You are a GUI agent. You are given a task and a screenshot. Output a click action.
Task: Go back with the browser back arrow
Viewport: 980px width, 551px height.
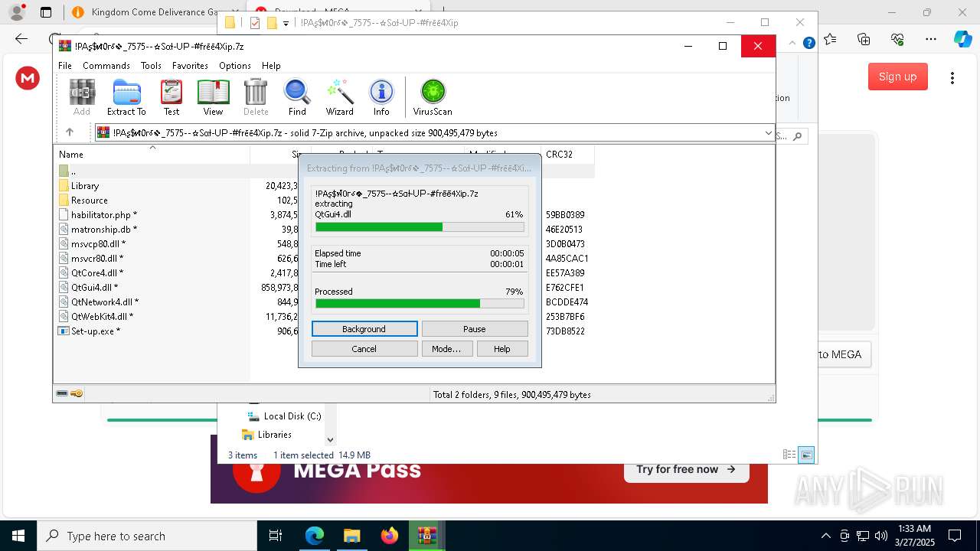(21, 39)
